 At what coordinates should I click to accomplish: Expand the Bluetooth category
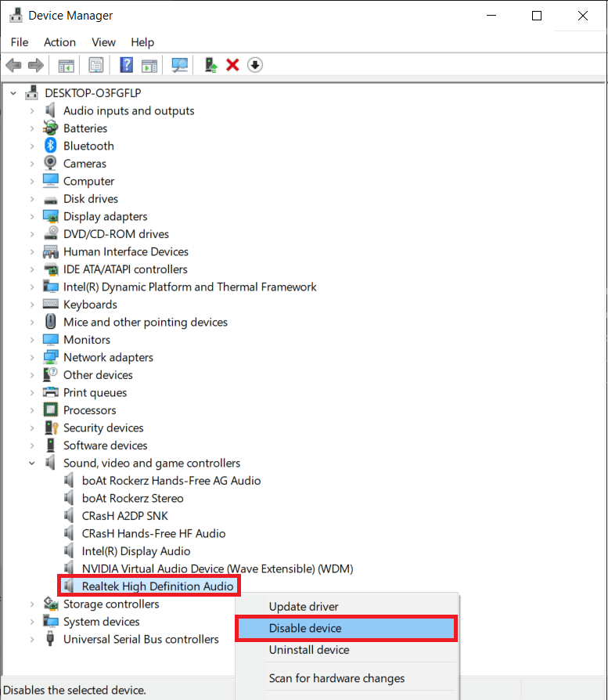[x=32, y=146]
